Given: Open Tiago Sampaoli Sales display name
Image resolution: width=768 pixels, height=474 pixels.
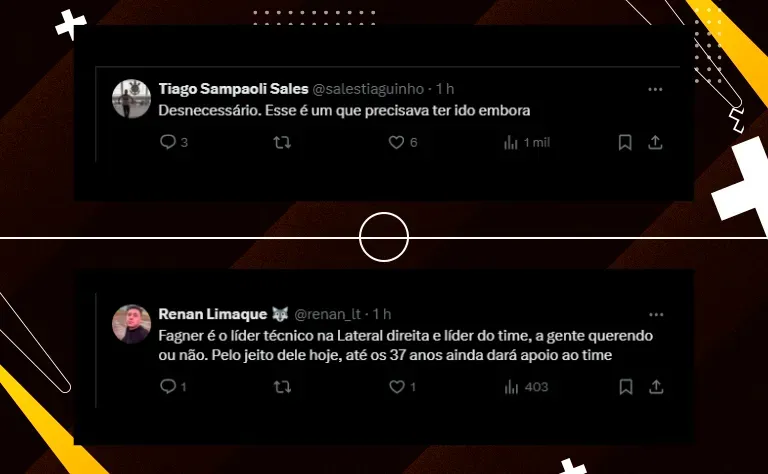Looking at the screenshot, I should (x=234, y=89).
